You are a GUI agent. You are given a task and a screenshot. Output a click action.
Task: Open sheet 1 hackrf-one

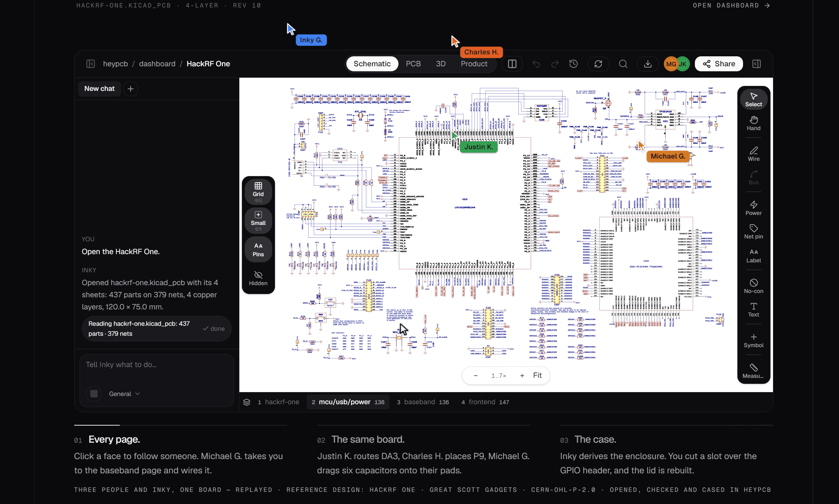[x=279, y=402]
